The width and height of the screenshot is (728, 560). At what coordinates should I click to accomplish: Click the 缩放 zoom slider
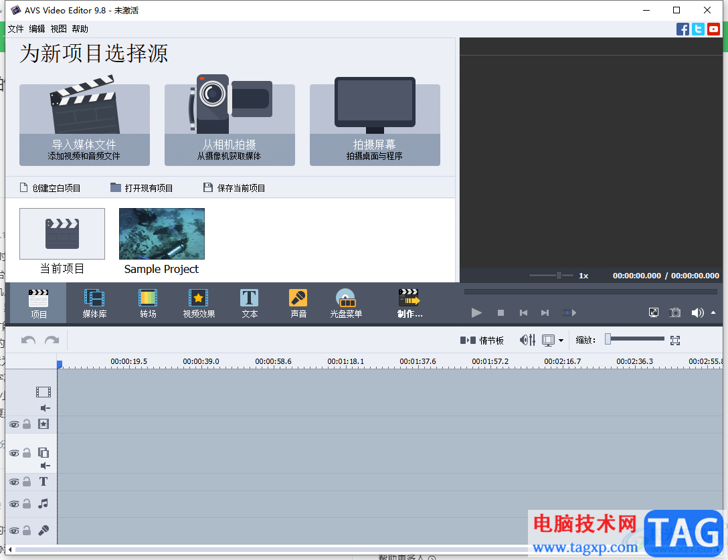(x=635, y=339)
